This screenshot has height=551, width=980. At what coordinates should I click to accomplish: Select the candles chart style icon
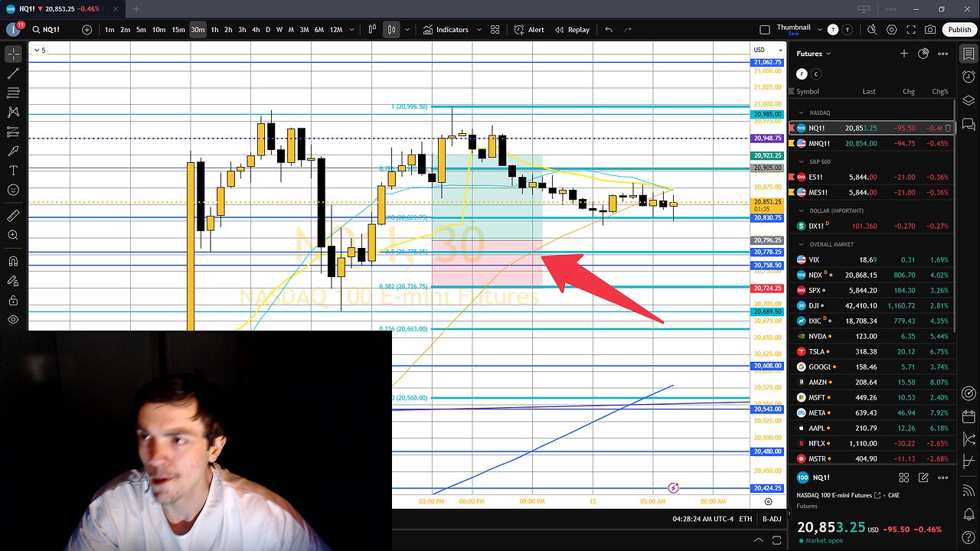pos(391,30)
